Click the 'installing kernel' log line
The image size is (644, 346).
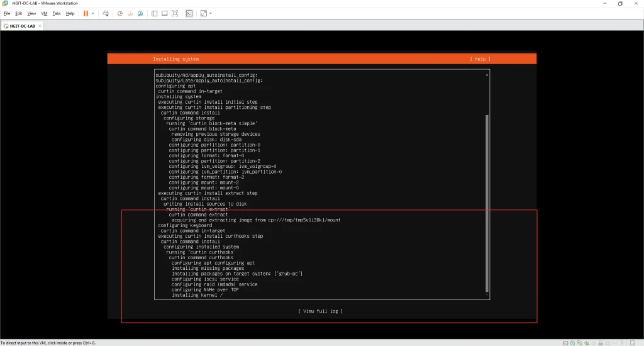tap(197, 295)
